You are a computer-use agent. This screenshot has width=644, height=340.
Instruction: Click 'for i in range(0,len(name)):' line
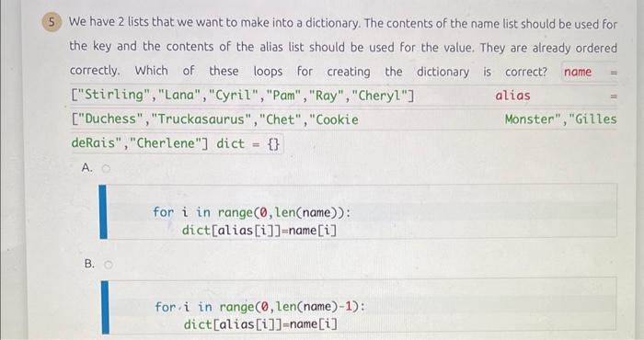[252, 212]
